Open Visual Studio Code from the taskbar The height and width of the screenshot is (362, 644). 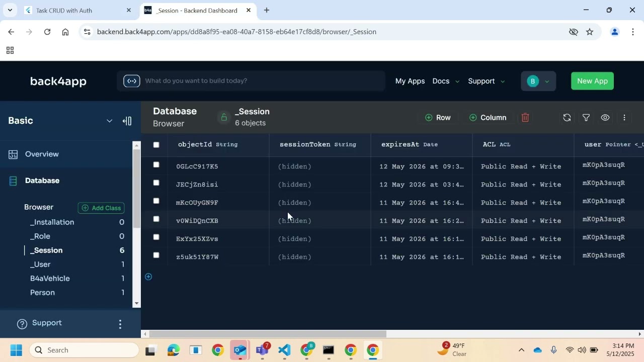(x=284, y=350)
